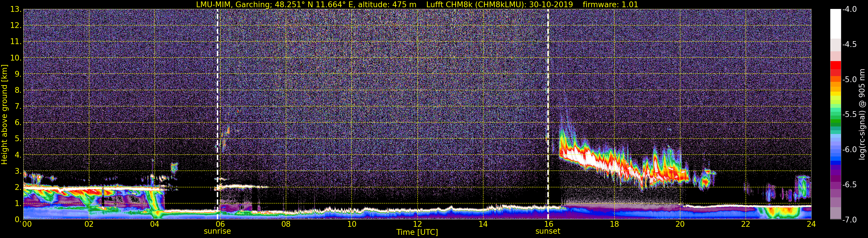The image size is (868, 238).
Task: Click the 'sunset' label below the time axis
Action: [x=548, y=231]
